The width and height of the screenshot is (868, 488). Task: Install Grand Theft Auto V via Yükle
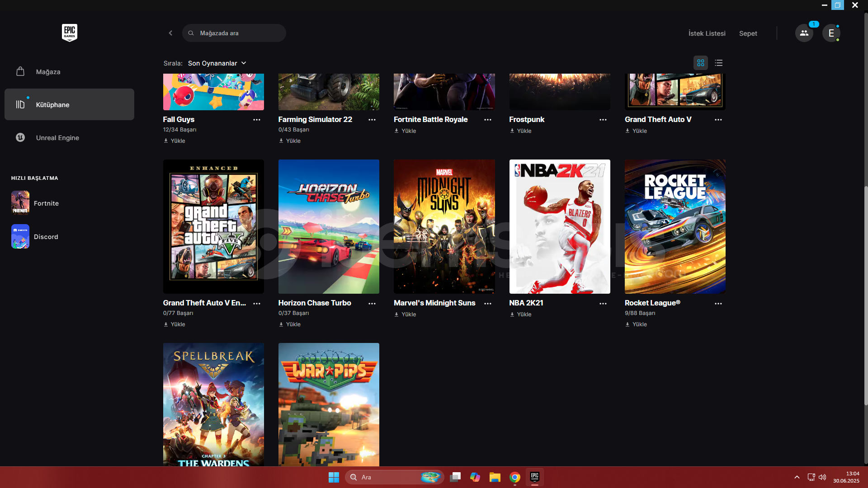point(636,131)
